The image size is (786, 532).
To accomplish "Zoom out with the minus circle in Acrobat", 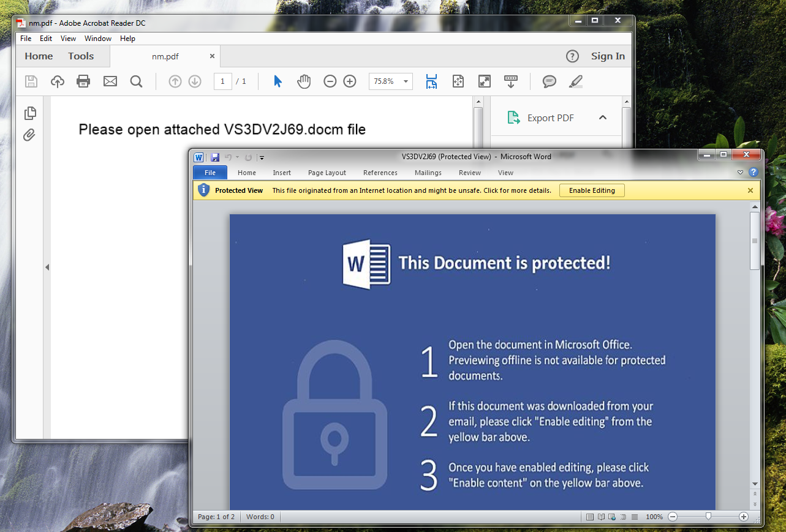I will pos(330,81).
